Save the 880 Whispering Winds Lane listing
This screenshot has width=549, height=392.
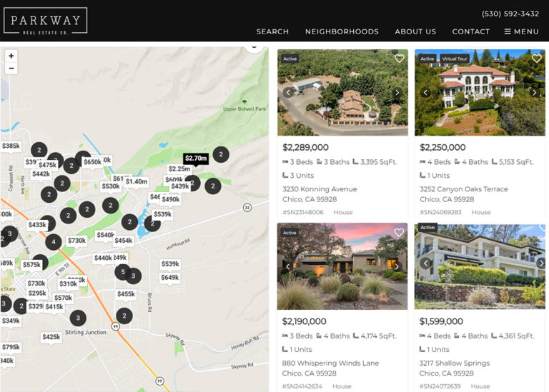(x=399, y=233)
